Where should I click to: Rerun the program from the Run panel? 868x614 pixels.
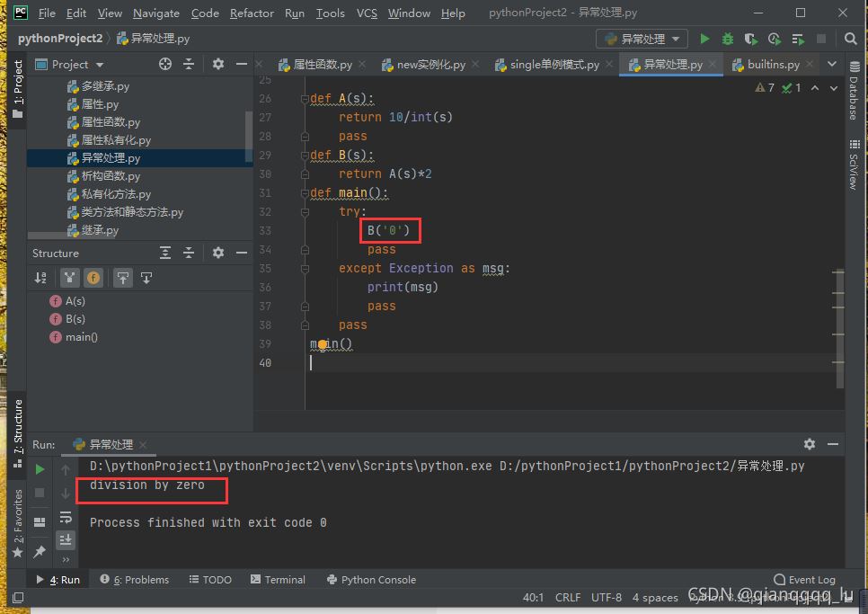[40, 469]
